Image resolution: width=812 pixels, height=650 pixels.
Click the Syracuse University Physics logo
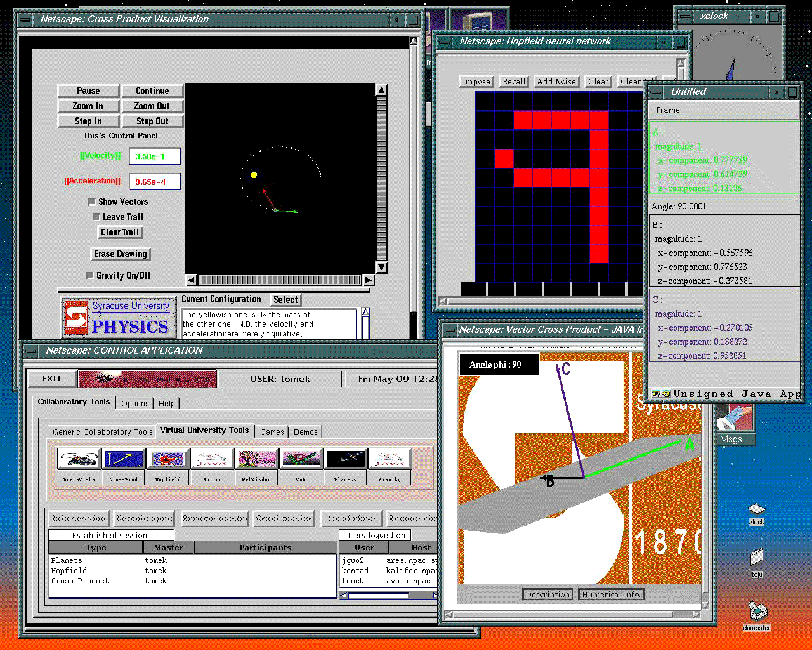click(x=118, y=317)
